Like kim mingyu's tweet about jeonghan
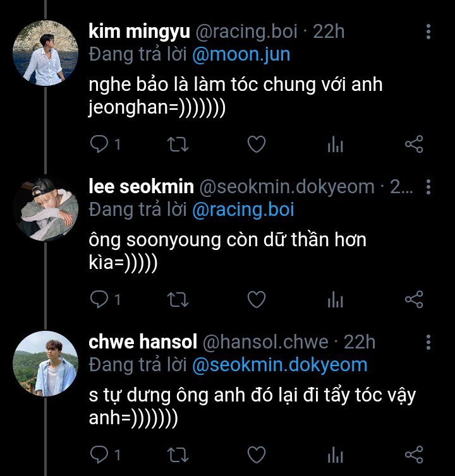The height and width of the screenshot is (476, 455). [x=256, y=145]
